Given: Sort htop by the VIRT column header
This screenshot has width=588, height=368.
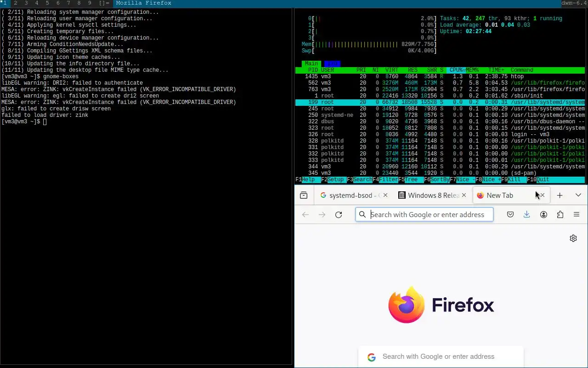Looking at the screenshot, I should [392, 70].
